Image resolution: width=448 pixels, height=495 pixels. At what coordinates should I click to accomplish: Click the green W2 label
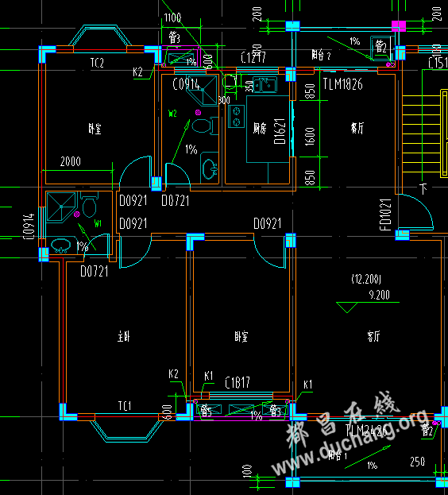(x=172, y=114)
